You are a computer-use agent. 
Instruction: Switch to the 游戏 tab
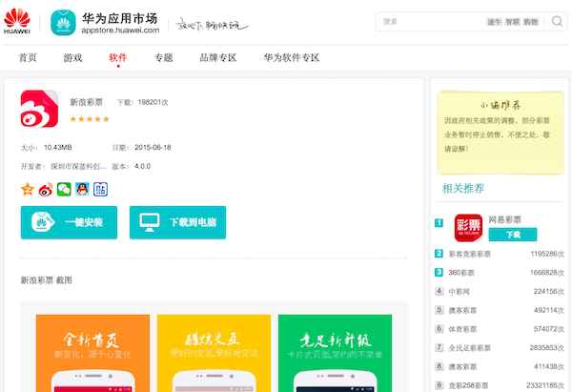pos(72,58)
